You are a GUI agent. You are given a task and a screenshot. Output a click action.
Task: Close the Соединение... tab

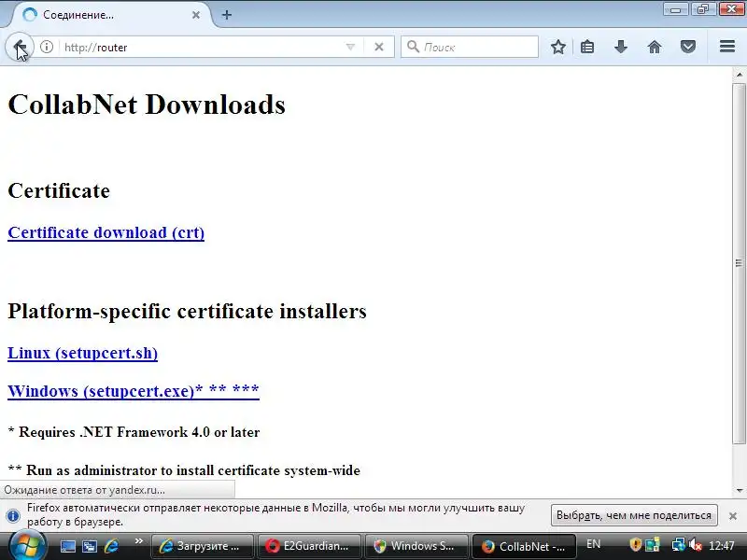pos(196,15)
